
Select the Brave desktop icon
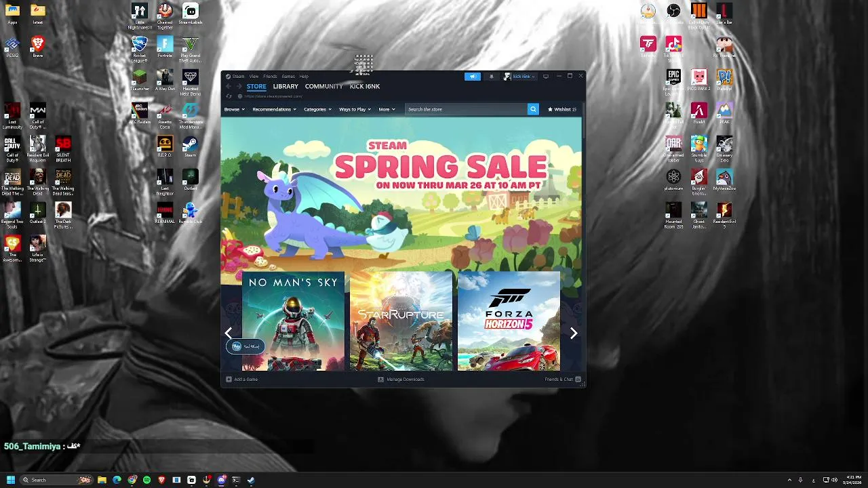38,47
